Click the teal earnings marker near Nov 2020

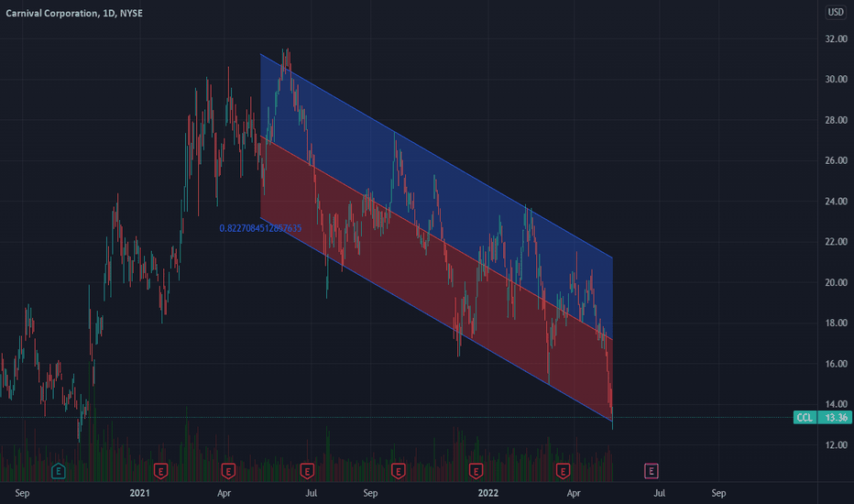point(59,471)
